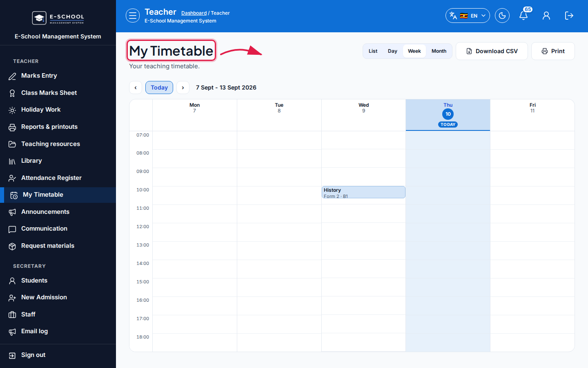
Task: Open Email log page
Action: point(58,331)
